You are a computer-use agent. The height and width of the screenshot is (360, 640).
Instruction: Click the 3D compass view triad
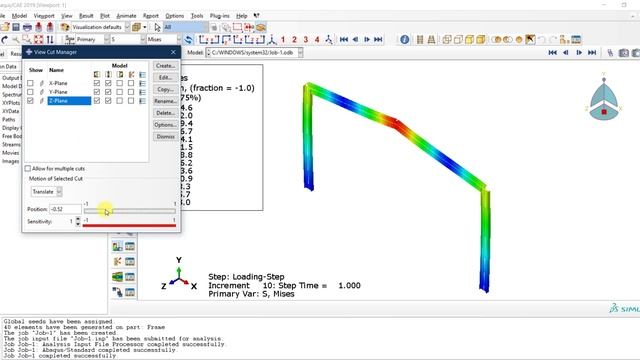(604, 99)
